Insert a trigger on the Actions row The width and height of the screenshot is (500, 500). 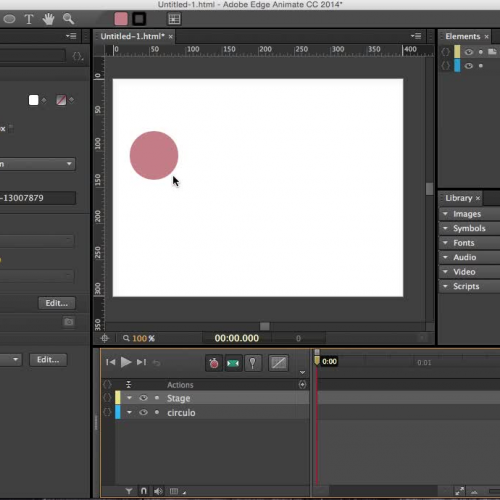pyautogui.click(x=302, y=385)
